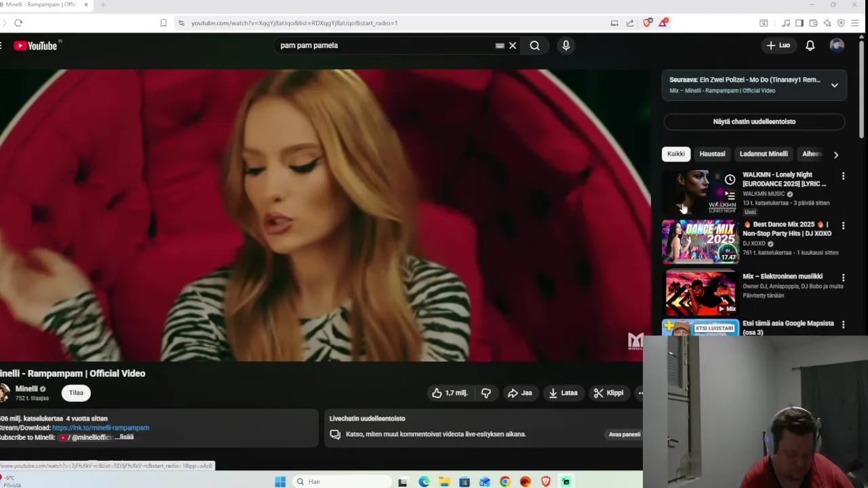The width and height of the screenshot is (868, 488).
Task: Subscribe with the Tilaa button
Action: [x=76, y=393]
